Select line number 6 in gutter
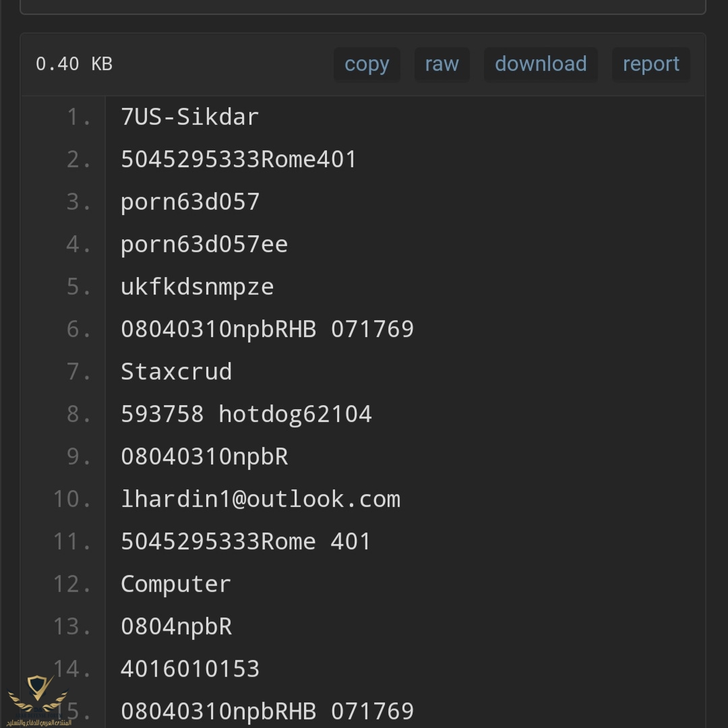Screen dimensions: 728x728 tap(79, 329)
